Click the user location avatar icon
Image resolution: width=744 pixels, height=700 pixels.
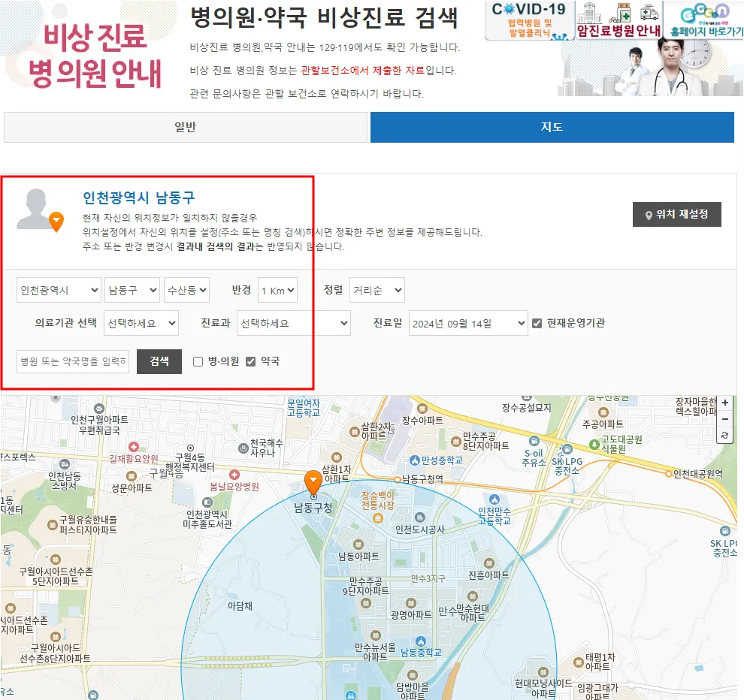[40, 210]
